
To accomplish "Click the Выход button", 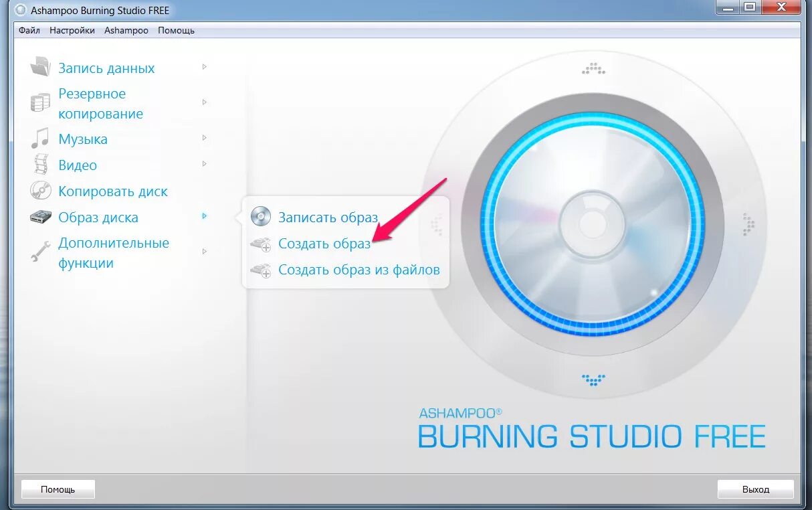I will [x=756, y=489].
